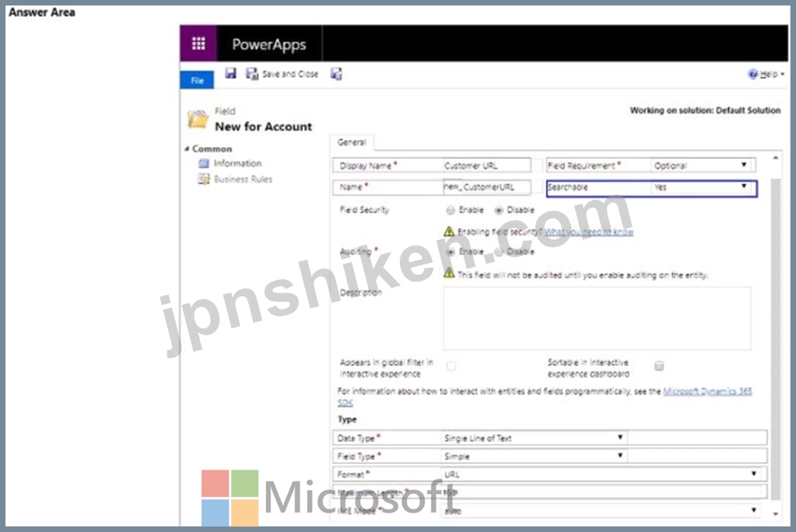This screenshot has width=796, height=532.
Task: Open the Data Type dropdown
Action: (x=534, y=438)
